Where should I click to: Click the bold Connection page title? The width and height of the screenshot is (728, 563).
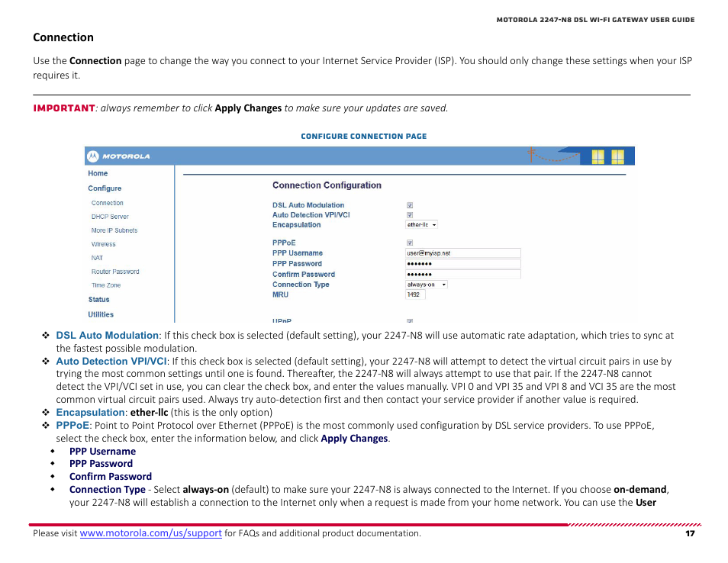63,37
